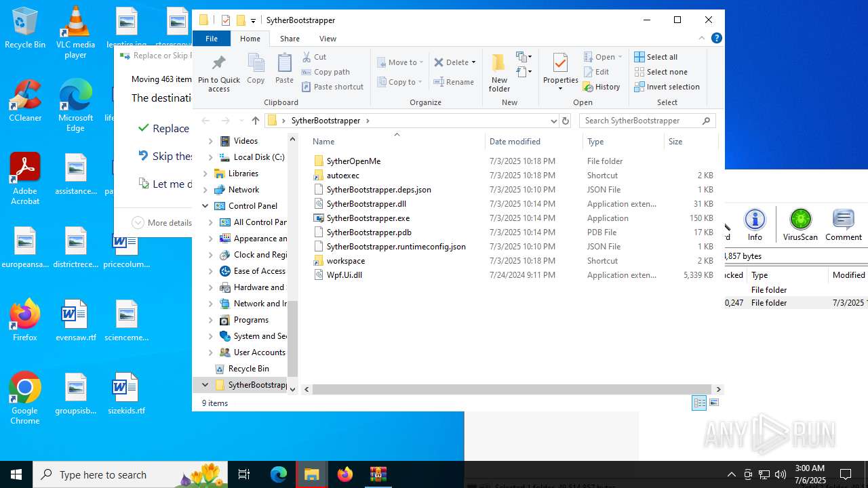Select User Accounts in navigation pane

pos(252,352)
